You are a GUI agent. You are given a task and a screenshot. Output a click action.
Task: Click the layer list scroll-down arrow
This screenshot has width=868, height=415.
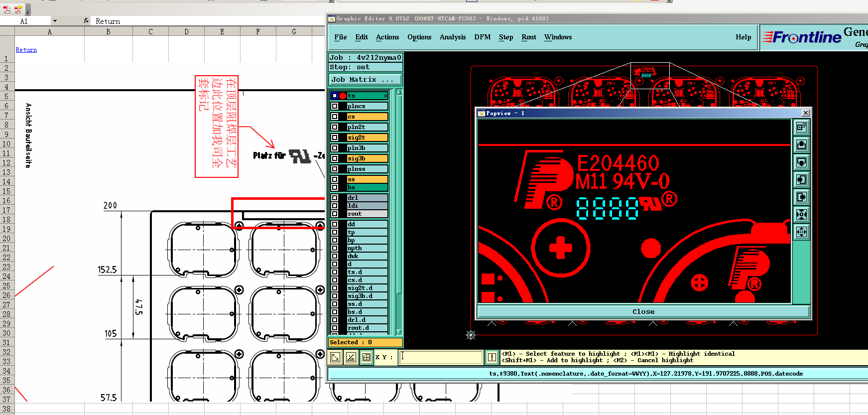[399, 332]
